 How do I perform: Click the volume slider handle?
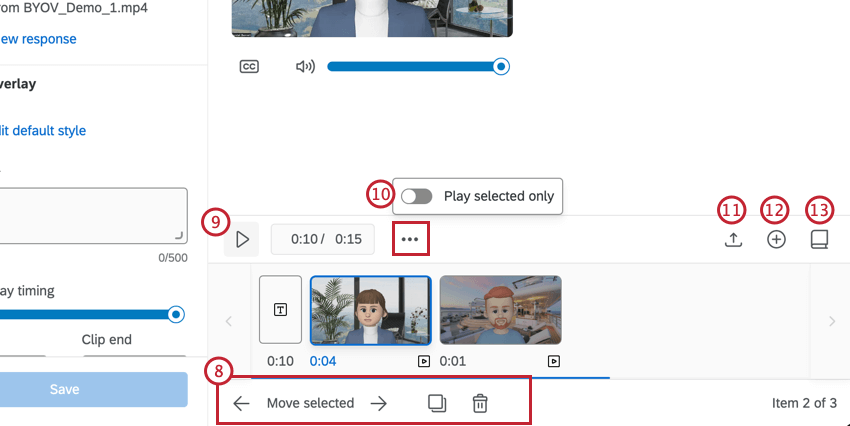[x=501, y=67]
